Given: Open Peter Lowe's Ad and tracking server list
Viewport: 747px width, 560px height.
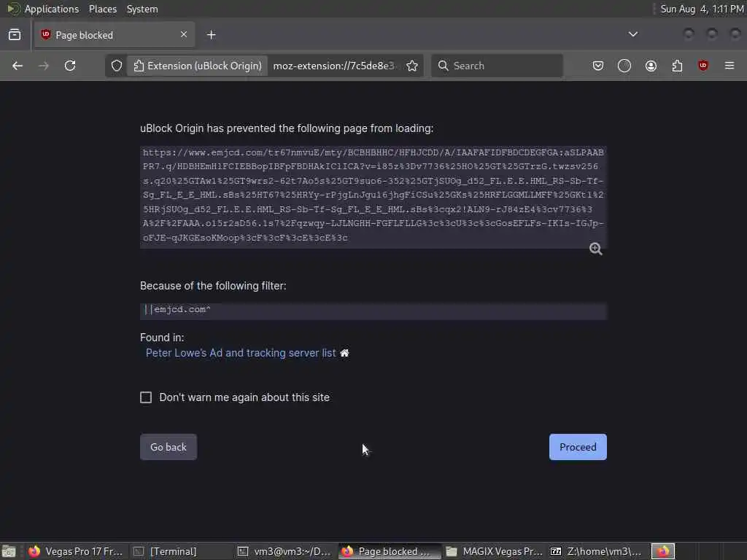Looking at the screenshot, I should pos(241,353).
